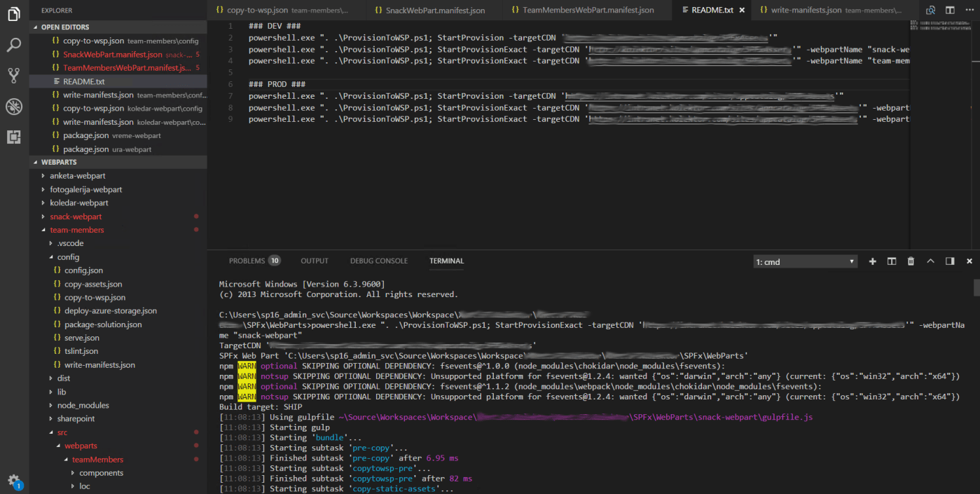Click the Manage gear icon
This screenshot has width=980, height=494.
pyautogui.click(x=14, y=481)
